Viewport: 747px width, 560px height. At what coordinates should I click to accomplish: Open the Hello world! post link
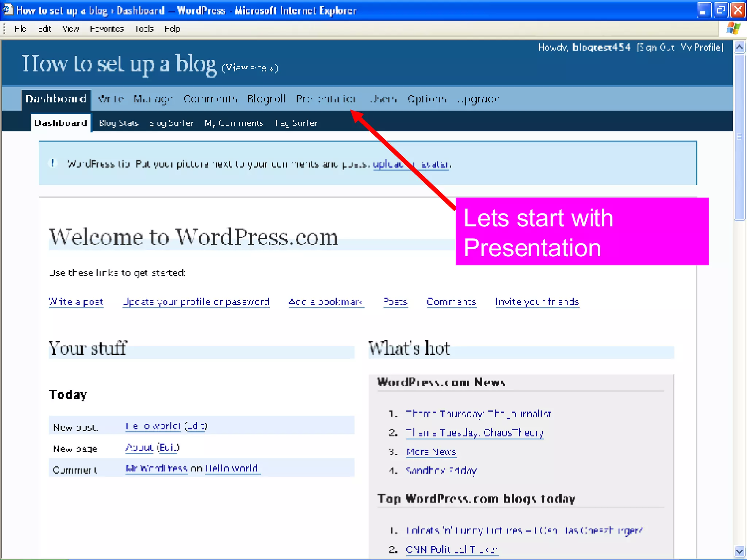[x=153, y=426]
